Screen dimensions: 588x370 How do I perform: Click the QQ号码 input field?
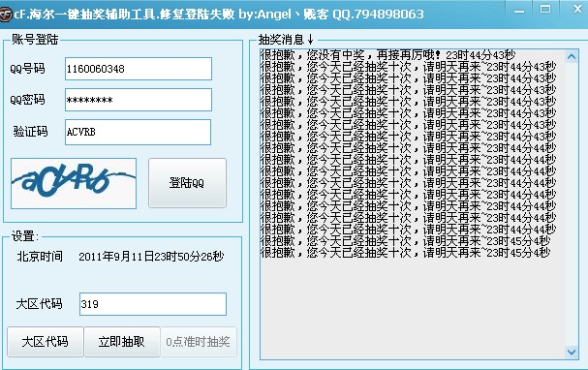point(139,69)
